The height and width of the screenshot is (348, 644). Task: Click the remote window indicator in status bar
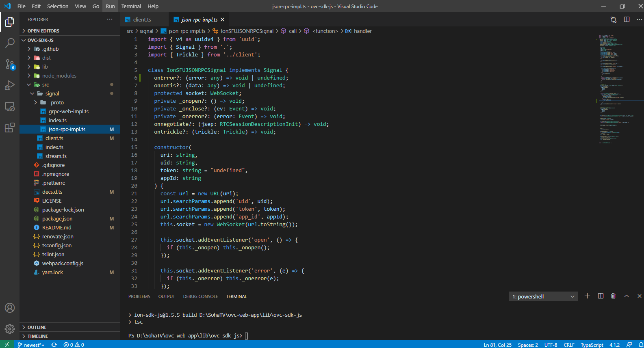coord(7,344)
